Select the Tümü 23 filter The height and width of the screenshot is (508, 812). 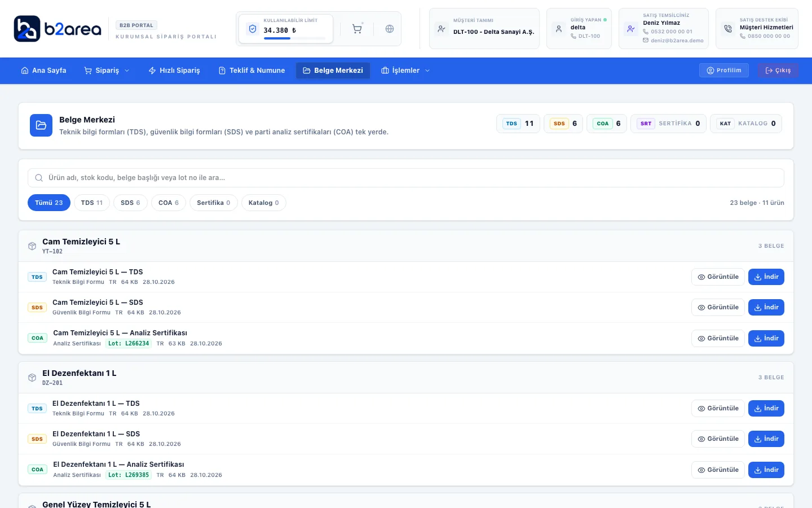(49, 203)
